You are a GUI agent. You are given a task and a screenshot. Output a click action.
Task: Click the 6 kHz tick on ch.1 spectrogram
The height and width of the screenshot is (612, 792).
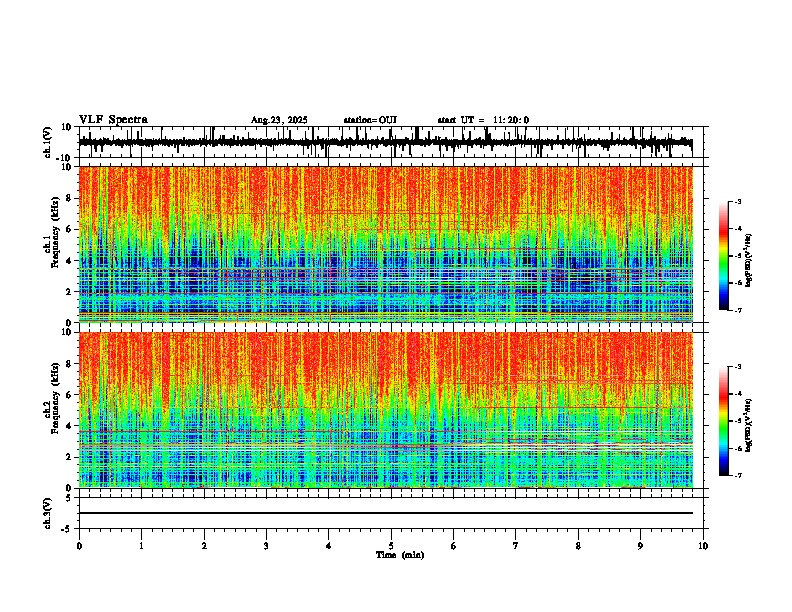tap(70, 229)
